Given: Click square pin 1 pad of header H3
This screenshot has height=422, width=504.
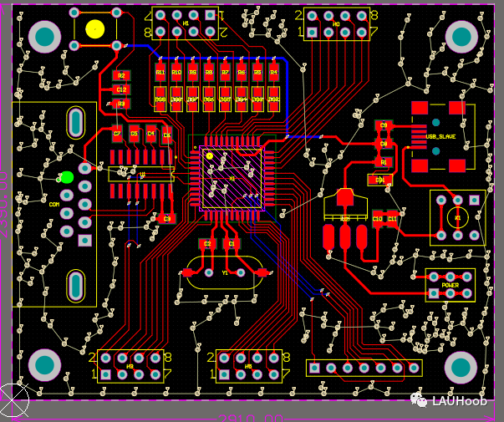Looking at the screenshot, I should (106, 374).
